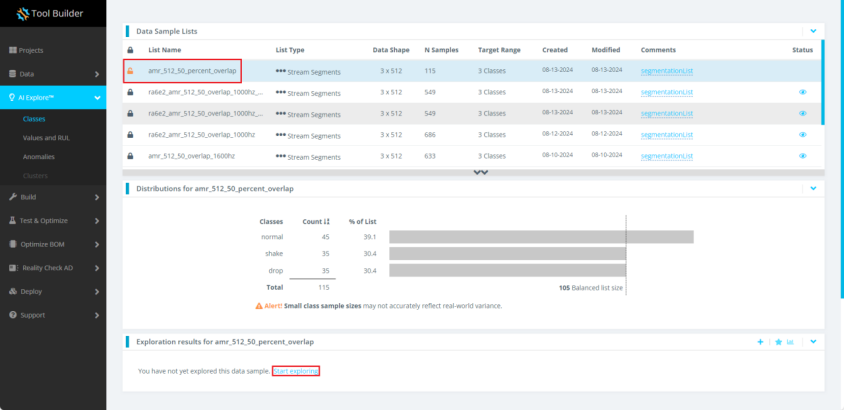Click the Tool Builder logo
The width and height of the screenshot is (844, 410).
(49, 13)
